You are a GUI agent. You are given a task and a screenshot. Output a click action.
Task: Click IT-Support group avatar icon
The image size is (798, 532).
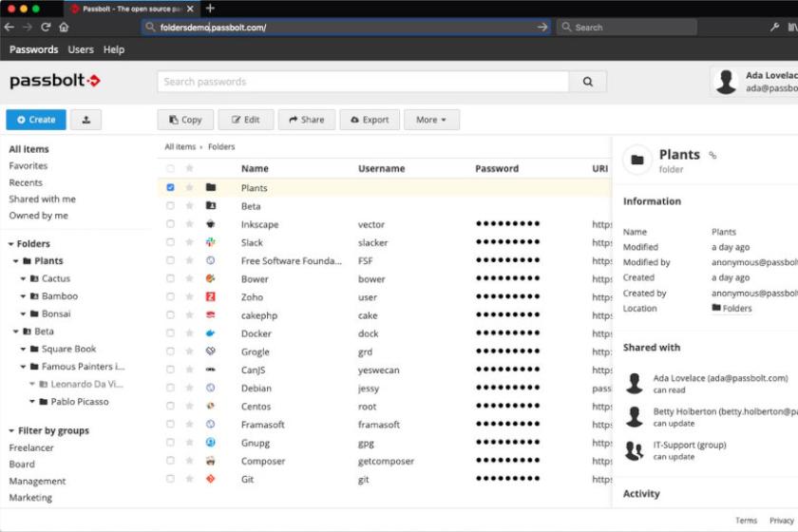635,450
